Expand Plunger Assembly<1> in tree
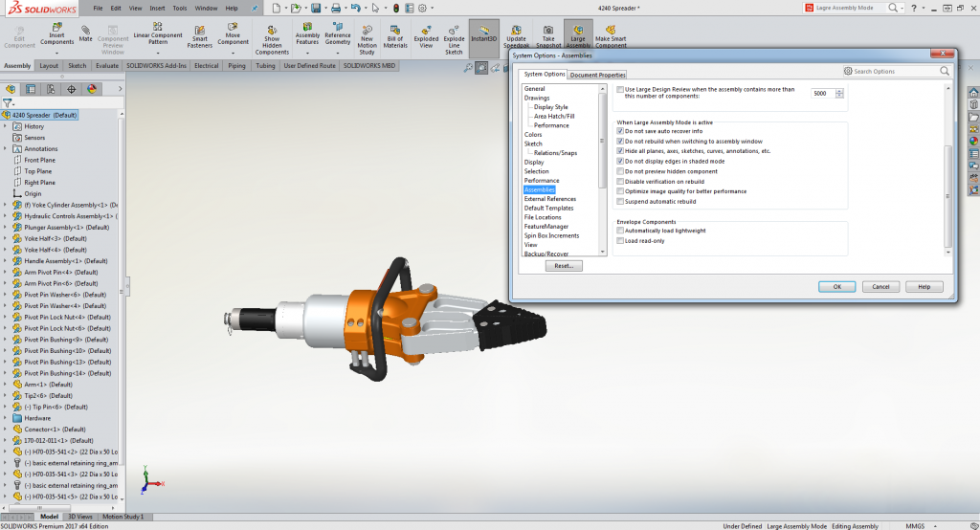The image size is (980, 530). (5, 228)
